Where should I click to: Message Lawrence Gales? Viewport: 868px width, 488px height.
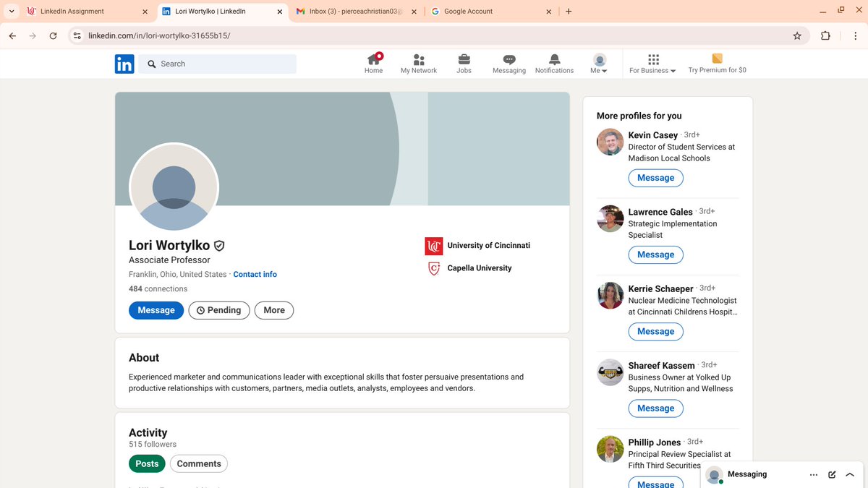tap(655, 254)
